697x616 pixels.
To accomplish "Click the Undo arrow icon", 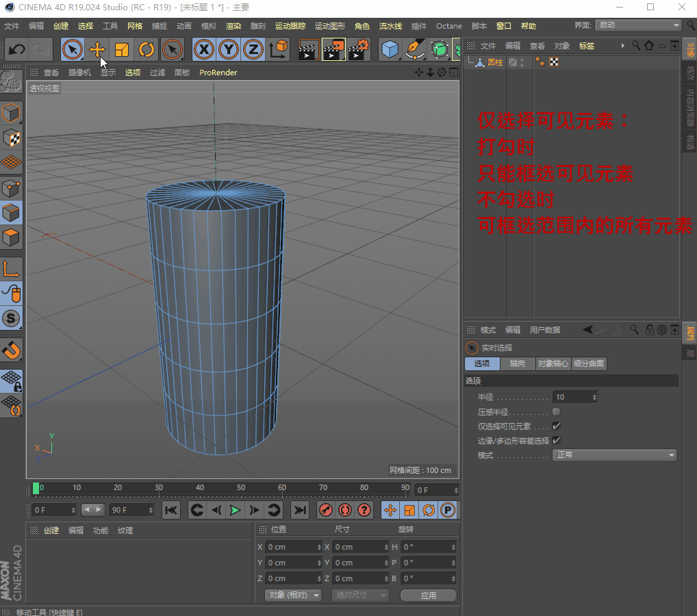I will coord(16,49).
